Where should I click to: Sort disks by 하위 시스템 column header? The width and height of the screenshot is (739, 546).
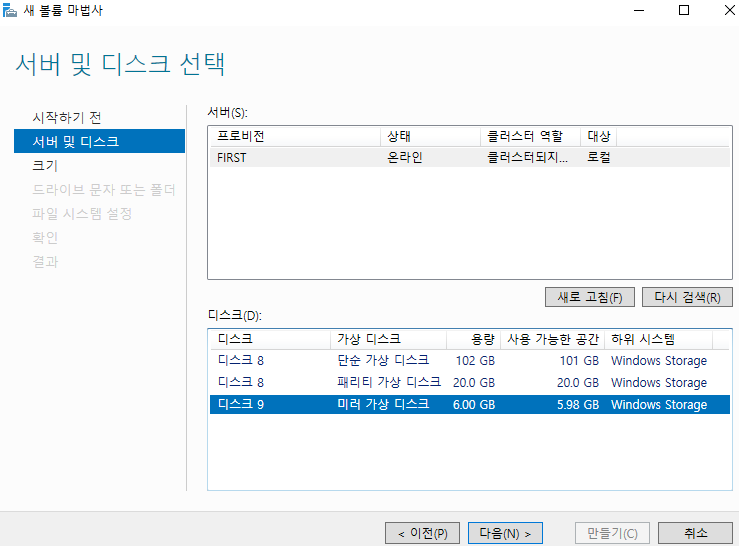pyautogui.click(x=658, y=339)
